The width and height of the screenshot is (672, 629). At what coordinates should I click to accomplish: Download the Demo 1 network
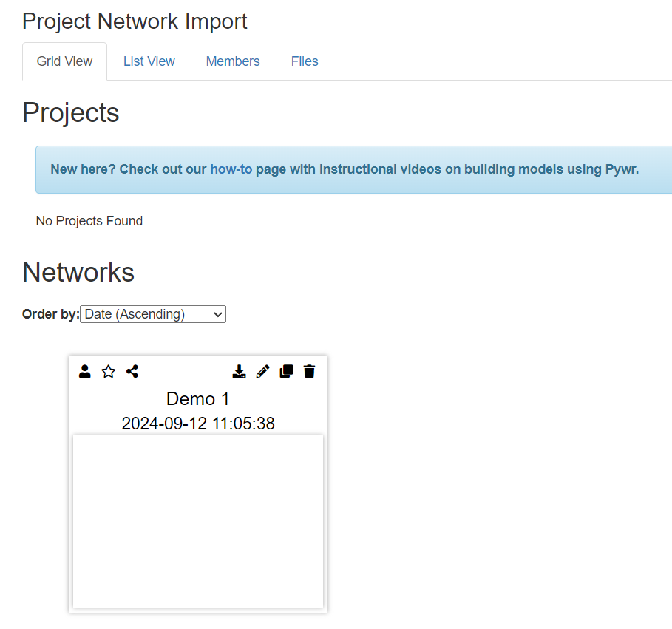click(x=239, y=371)
